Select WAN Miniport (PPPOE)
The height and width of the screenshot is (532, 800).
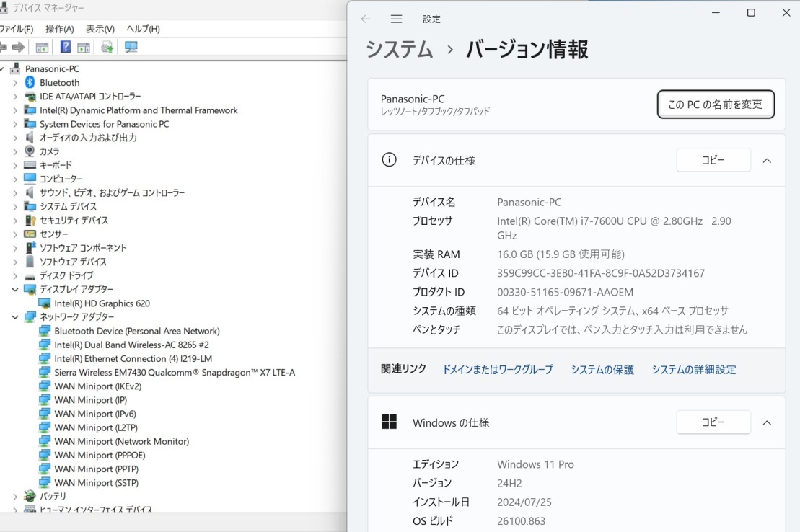click(100, 455)
